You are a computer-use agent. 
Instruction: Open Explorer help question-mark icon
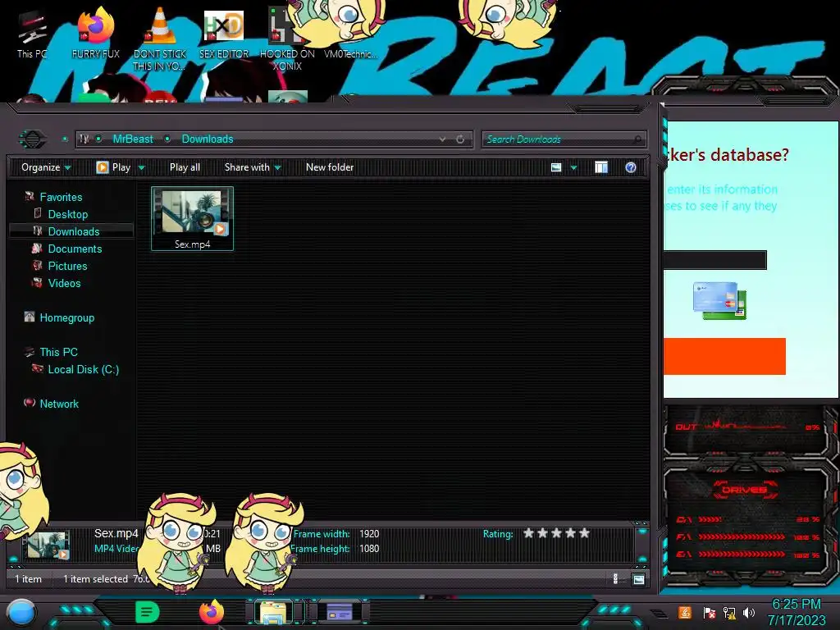631,167
